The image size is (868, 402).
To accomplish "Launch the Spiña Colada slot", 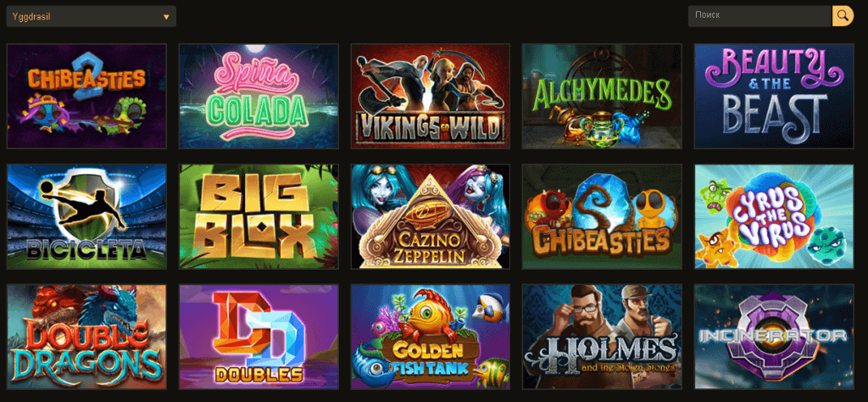I will pos(259,97).
